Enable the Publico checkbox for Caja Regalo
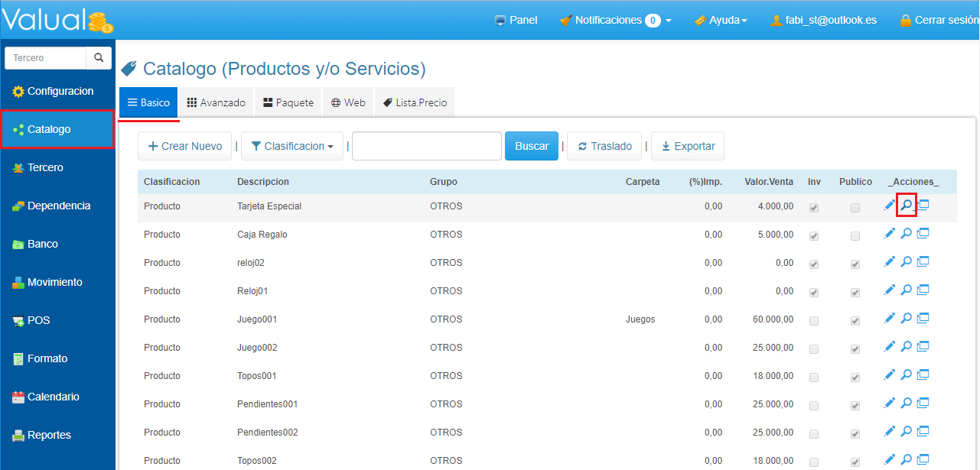The height and width of the screenshot is (470, 980). [x=855, y=236]
